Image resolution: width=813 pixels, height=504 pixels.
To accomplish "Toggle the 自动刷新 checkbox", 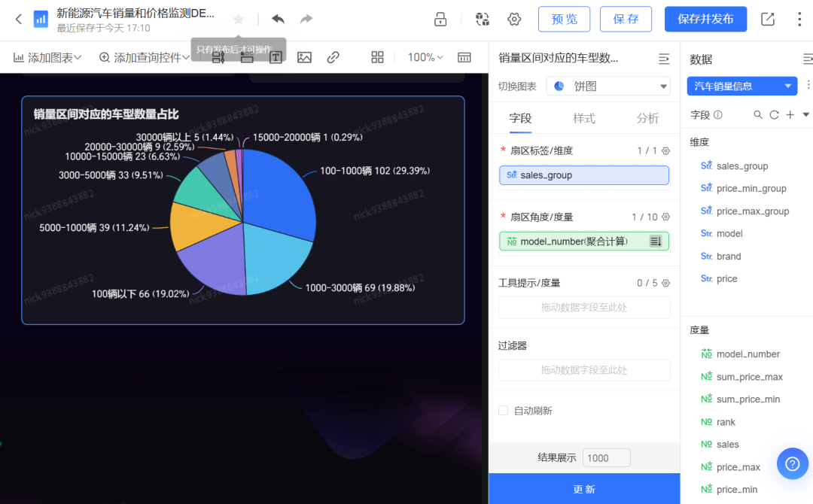I will pos(503,411).
